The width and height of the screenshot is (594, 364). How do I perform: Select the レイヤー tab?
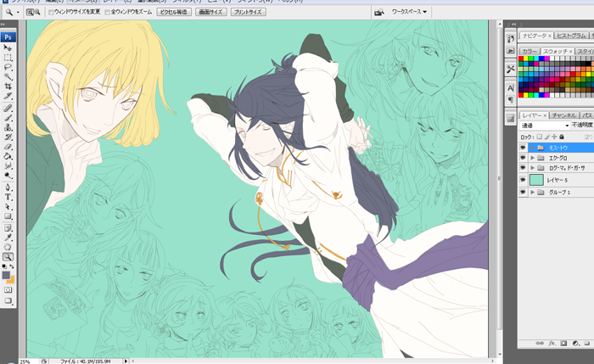pos(534,115)
